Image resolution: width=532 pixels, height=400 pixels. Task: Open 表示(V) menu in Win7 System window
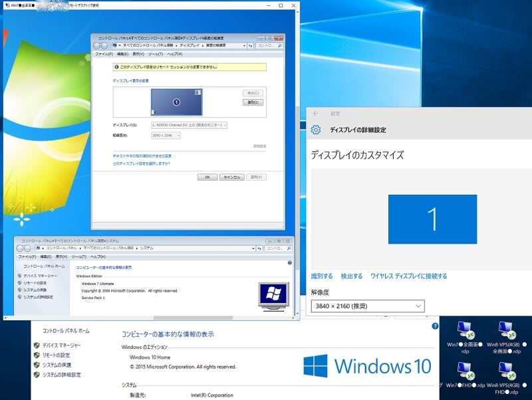pos(61,257)
